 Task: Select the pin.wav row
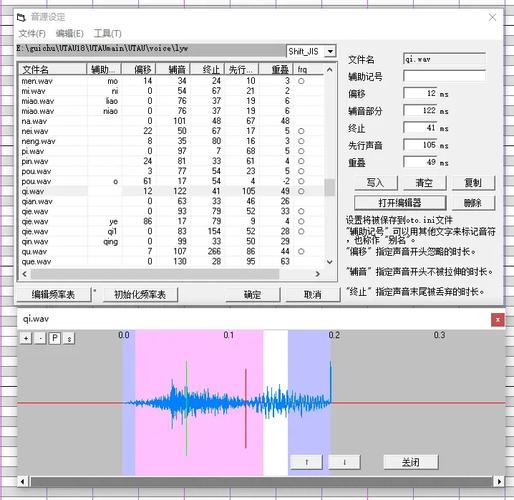coord(171,161)
